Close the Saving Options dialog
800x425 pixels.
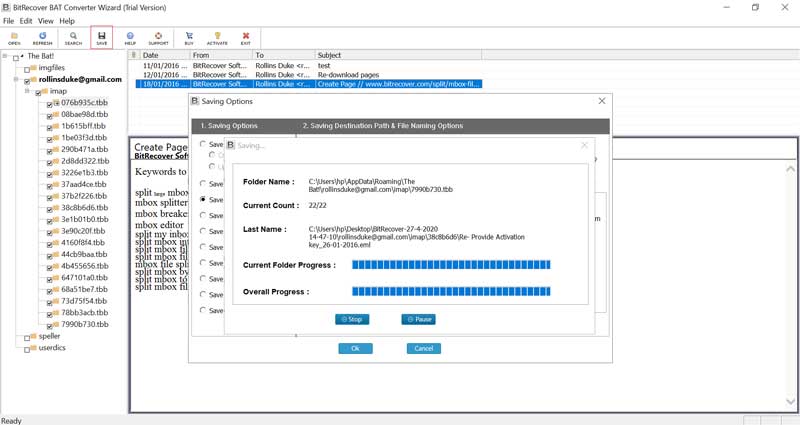[602, 101]
